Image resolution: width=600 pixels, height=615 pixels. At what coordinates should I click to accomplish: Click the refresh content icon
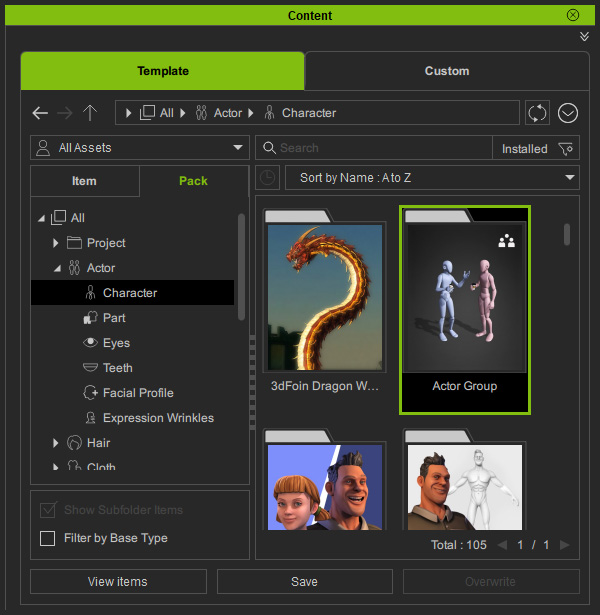click(x=538, y=113)
